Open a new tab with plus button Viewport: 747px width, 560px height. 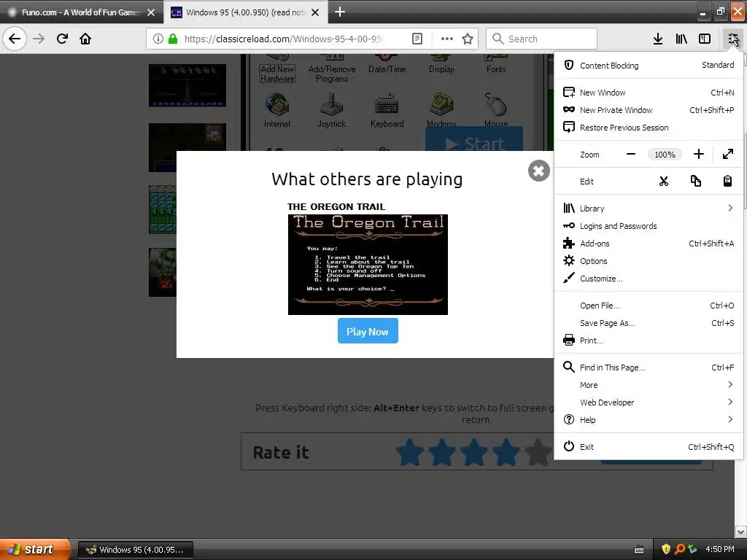click(340, 12)
